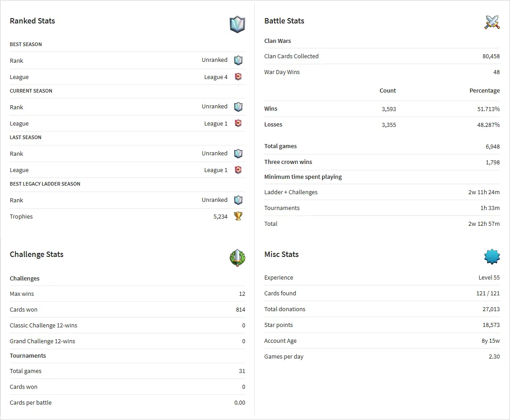Viewport: 510px width, 420px height.
Task: Click the Last Season League 1 badge icon
Action: tap(238, 170)
